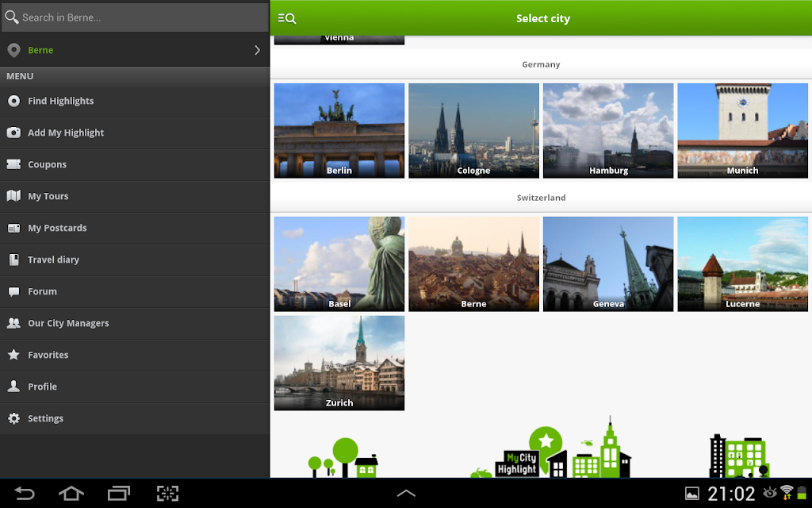
Task: Click the Find Highlights target icon
Action: (x=14, y=101)
